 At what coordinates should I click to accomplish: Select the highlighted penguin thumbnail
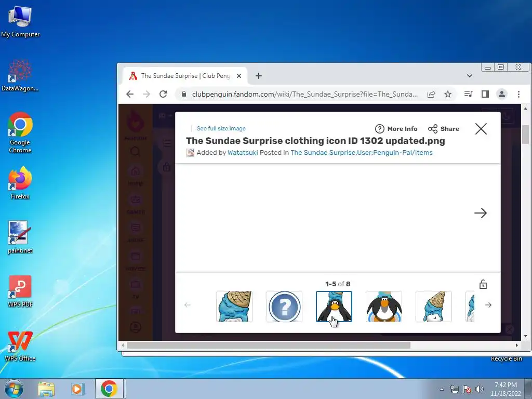[334, 307]
